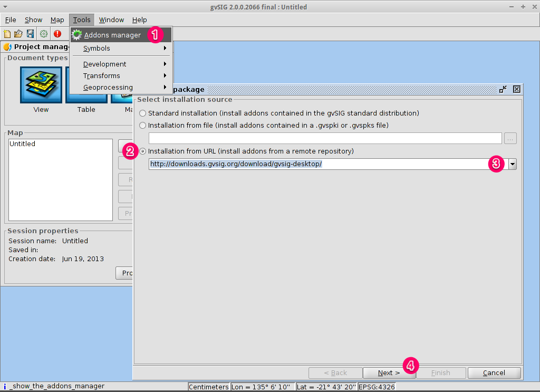Expand the repository URL dropdown arrow
The image size is (540, 392).
pos(513,164)
